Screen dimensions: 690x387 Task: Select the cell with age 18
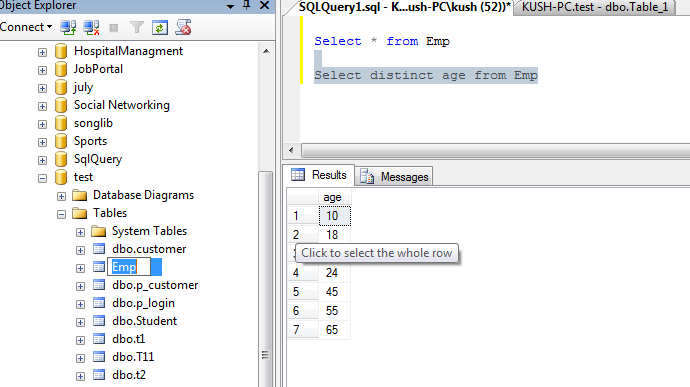point(334,235)
